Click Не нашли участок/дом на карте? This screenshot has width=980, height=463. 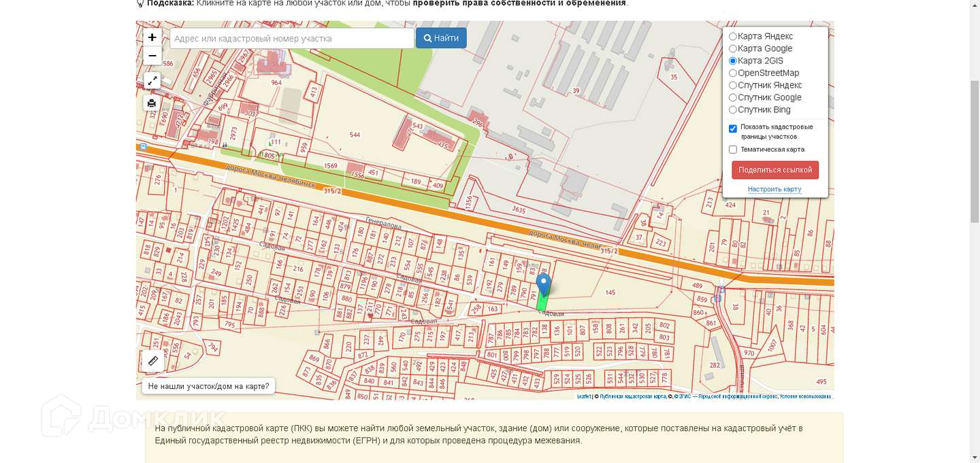[x=208, y=386]
